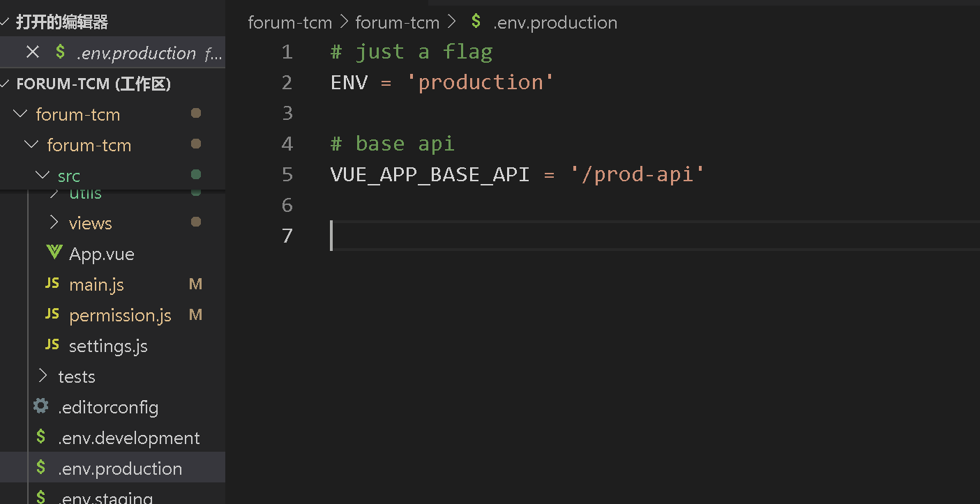The width and height of the screenshot is (980, 504).
Task: Close the .env.production open editor entry
Action: [32, 52]
